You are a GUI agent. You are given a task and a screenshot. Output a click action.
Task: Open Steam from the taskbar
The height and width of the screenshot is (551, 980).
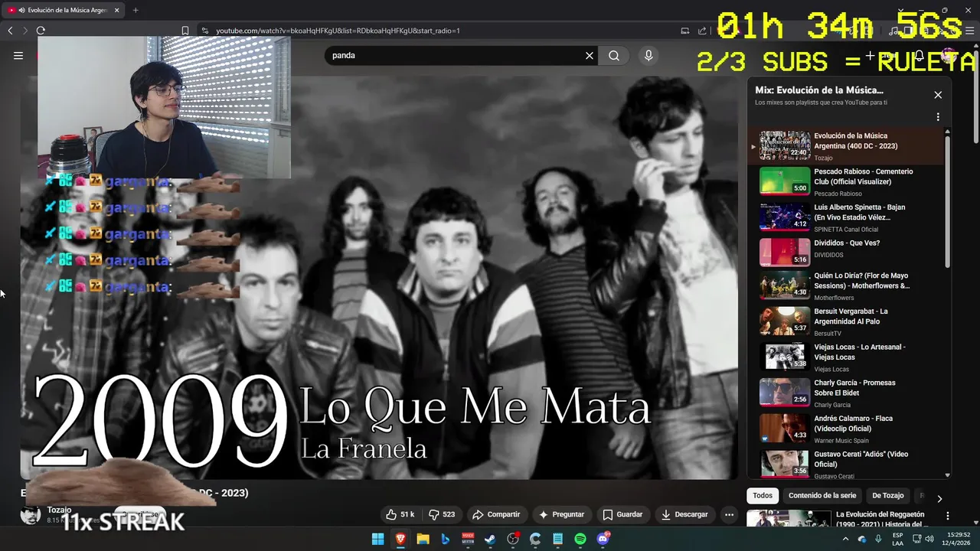pyautogui.click(x=490, y=539)
